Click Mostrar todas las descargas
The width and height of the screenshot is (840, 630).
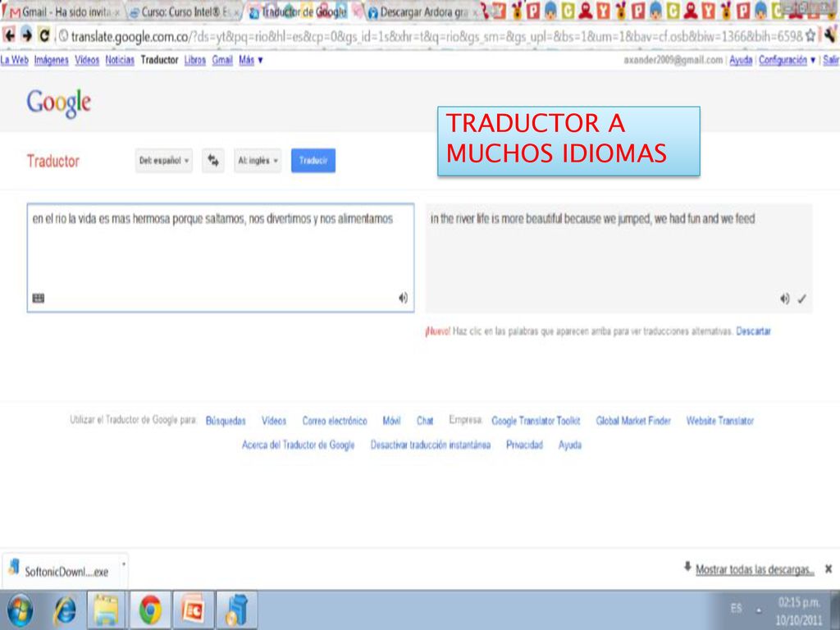(x=755, y=570)
